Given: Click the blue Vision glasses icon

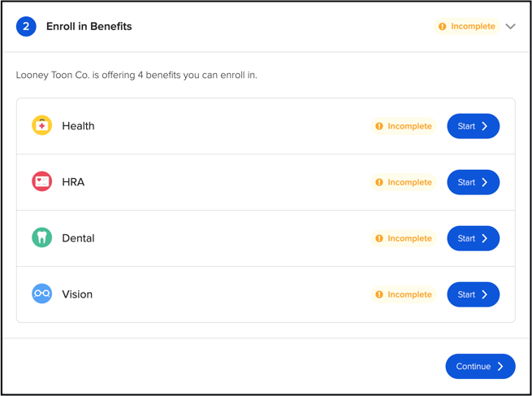Looking at the screenshot, I should tap(41, 294).
